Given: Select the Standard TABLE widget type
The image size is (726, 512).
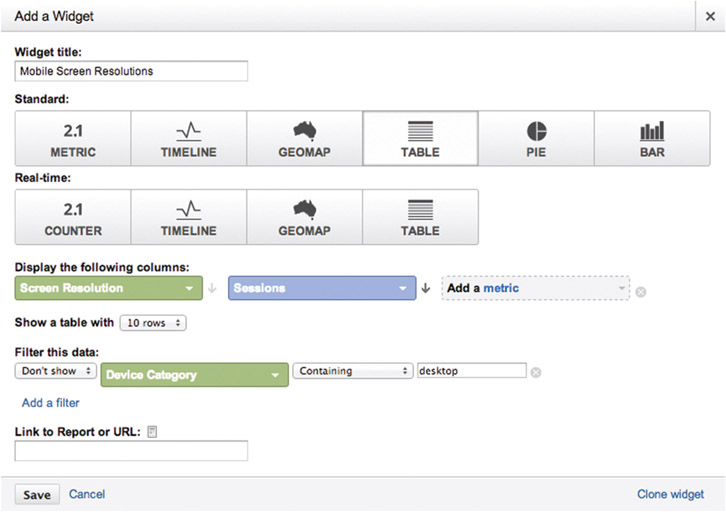Looking at the screenshot, I should tap(420, 138).
